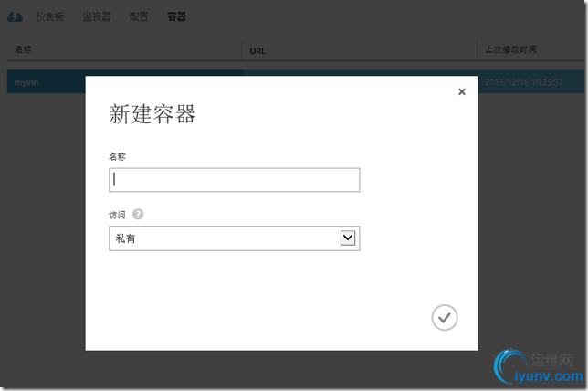Click the 上次修改时间 column header

coord(510,49)
